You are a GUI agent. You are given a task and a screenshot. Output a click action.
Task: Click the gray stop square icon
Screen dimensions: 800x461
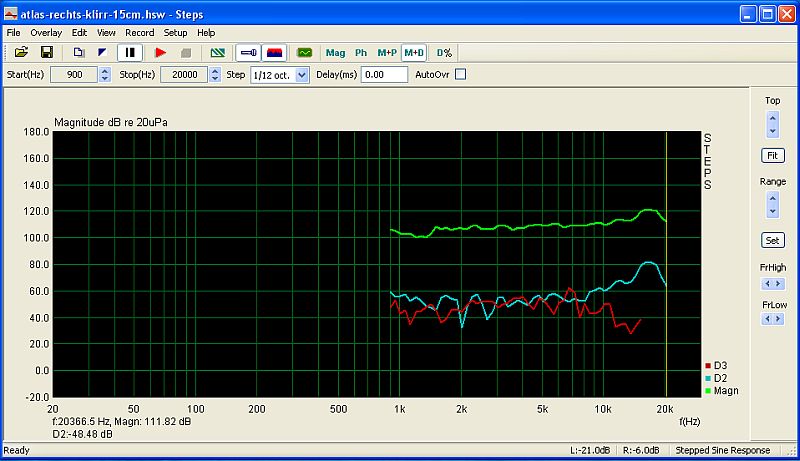pos(184,52)
